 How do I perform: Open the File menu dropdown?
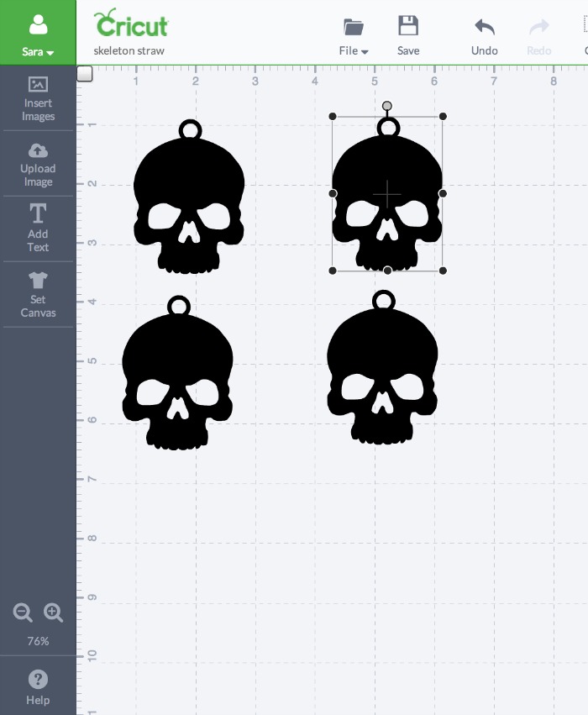pos(354,35)
